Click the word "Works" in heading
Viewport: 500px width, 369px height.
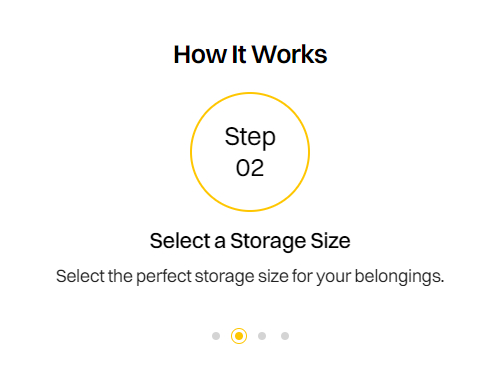pyautogui.click(x=289, y=54)
